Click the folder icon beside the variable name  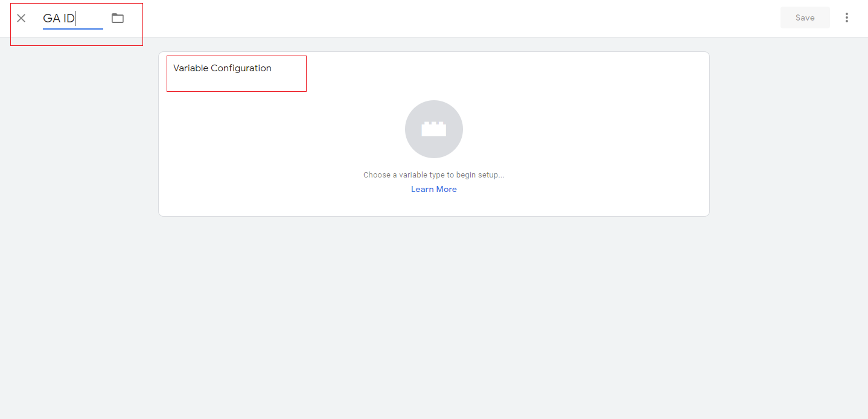118,18
